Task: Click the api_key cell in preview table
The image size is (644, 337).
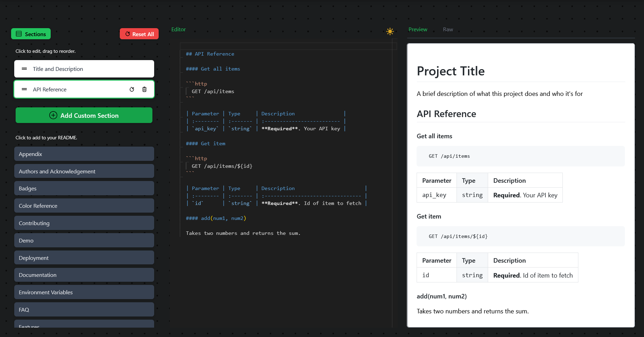Action: [x=437, y=195]
